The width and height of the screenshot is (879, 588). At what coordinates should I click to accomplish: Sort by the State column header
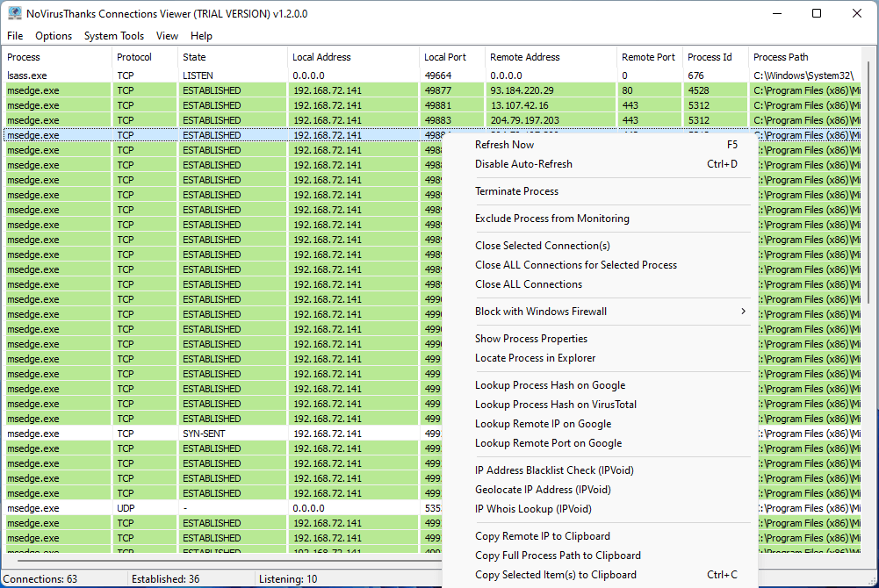(233, 57)
